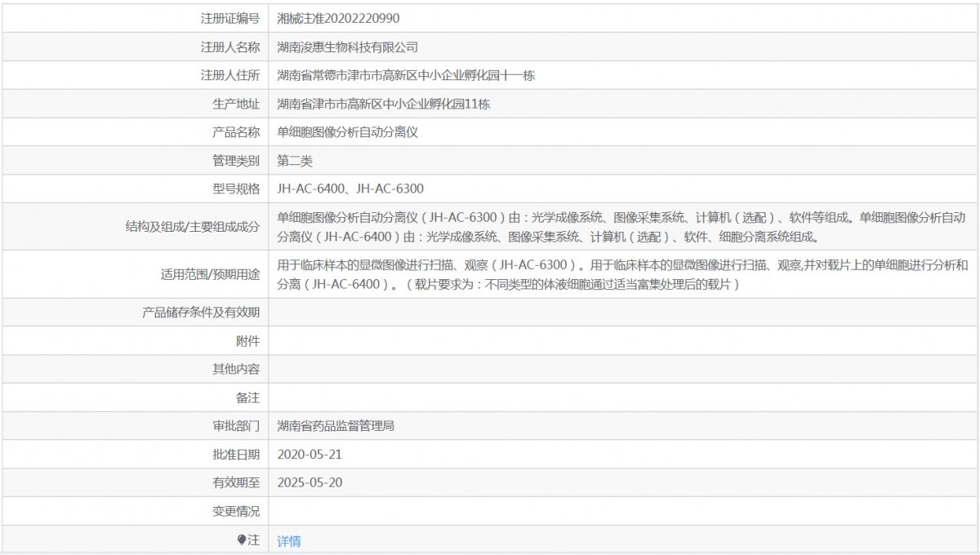The height and width of the screenshot is (555, 980).
Task: Select model value JH-AC-6400、JH-AC-6300
Action: pyautogui.click(x=350, y=189)
